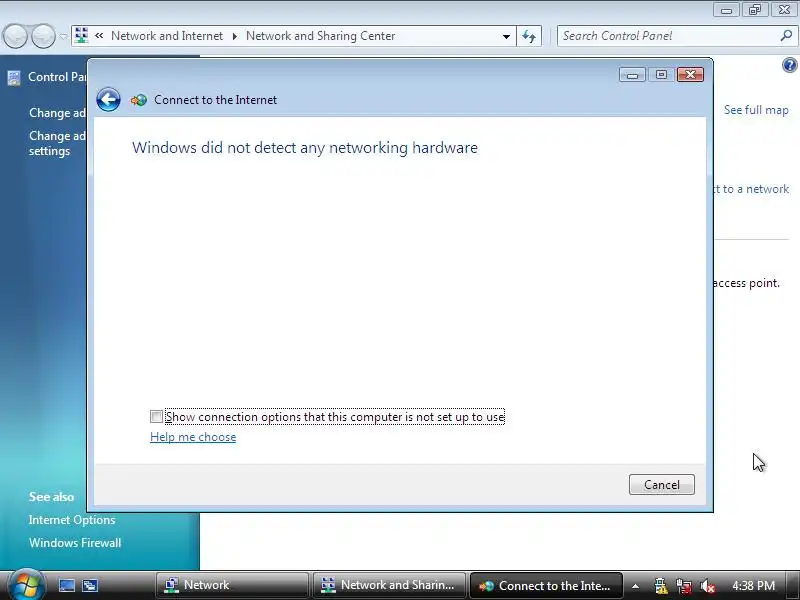Open the recent pages dropdown arrow
800x600 pixels.
[63, 37]
